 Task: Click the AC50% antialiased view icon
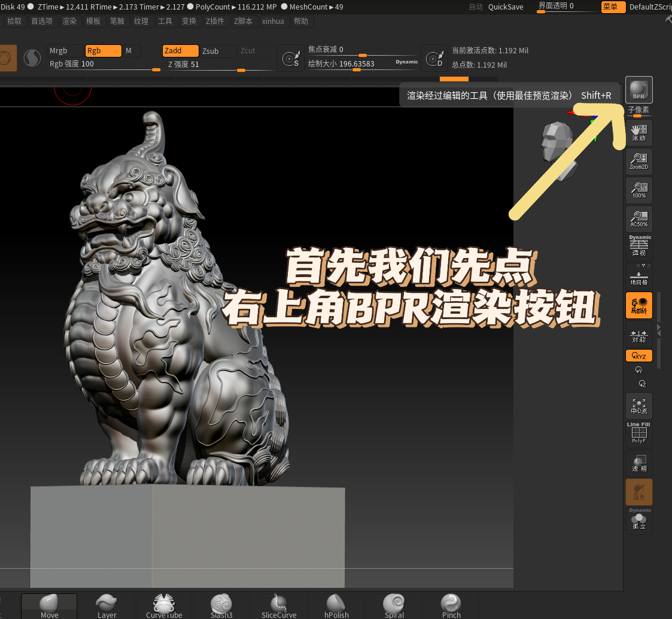[638, 218]
